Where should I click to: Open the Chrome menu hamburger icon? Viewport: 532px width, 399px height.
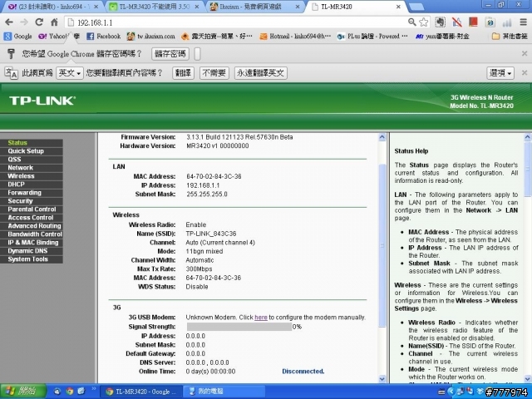pos(523,22)
